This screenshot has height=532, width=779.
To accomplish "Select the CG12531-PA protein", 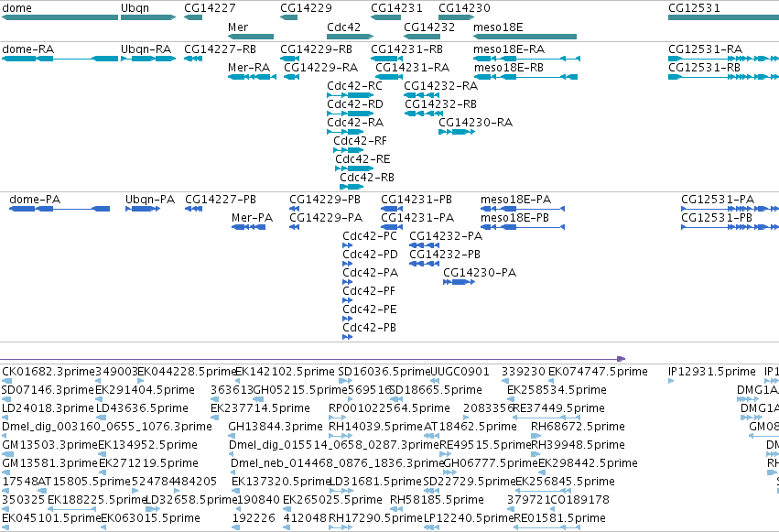I will pyautogui.click(x=730, y=209).
